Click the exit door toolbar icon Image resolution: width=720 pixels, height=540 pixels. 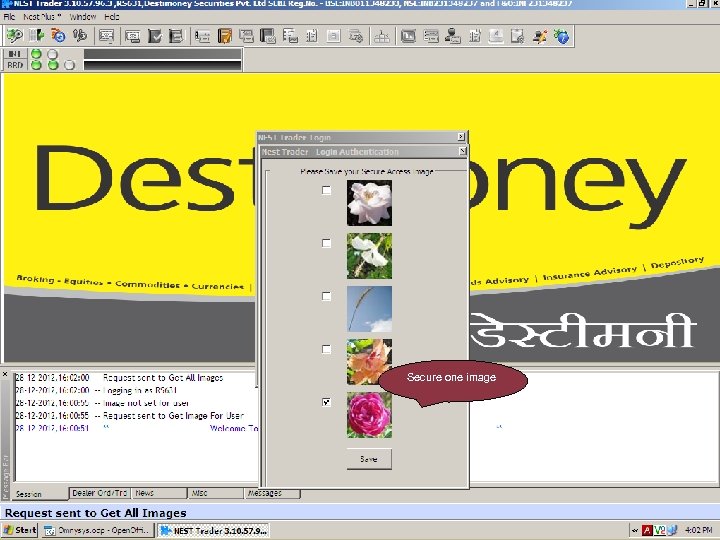point(36,35)
